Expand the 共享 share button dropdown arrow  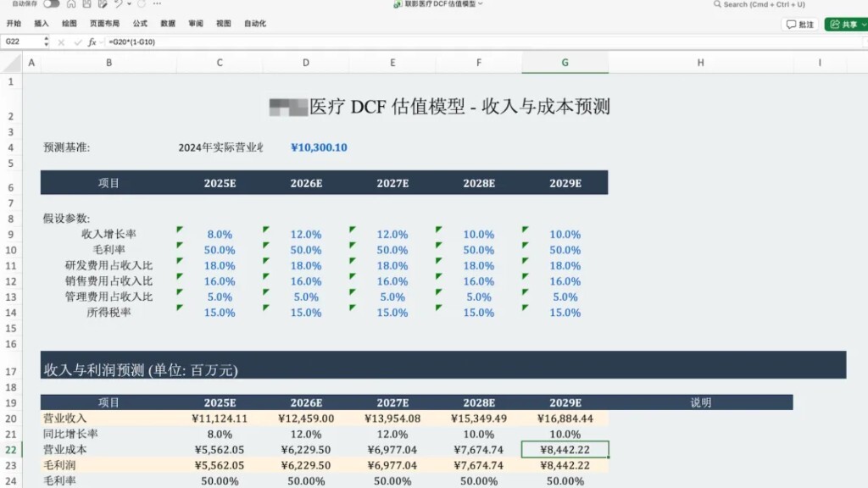[862, 25]
